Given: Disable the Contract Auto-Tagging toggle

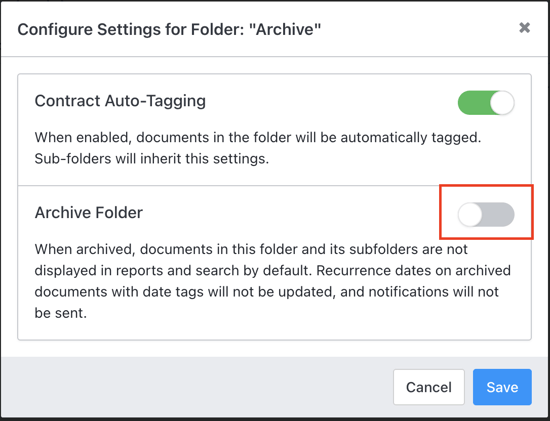Looking at the screenshot, I should (486, 103).
